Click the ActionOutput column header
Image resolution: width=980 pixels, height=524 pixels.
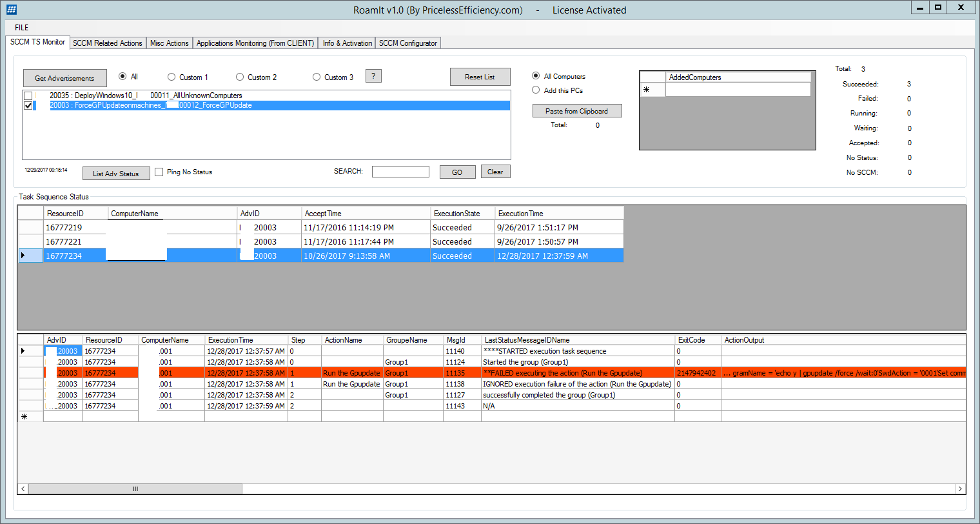click(843, 340)
